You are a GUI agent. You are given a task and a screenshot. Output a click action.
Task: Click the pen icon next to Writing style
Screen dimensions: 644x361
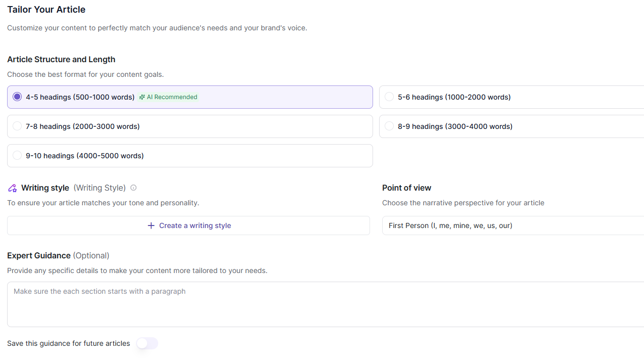[x=13, y=188]
